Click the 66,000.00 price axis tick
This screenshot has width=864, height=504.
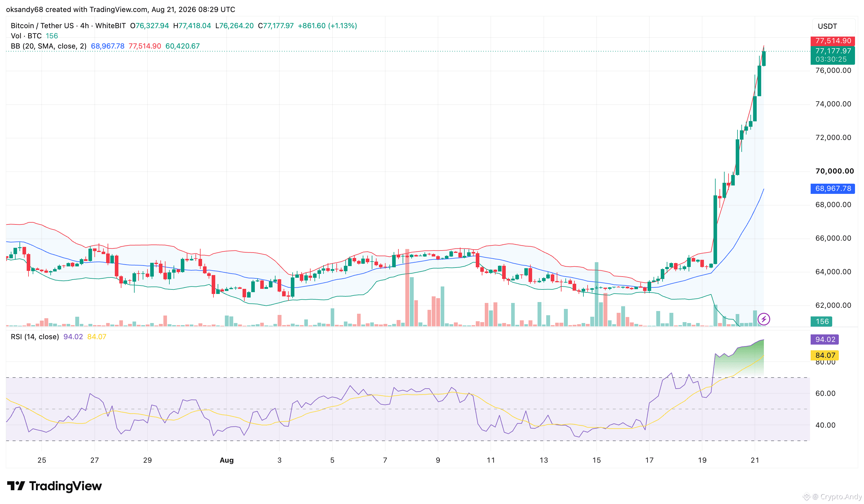833,239
